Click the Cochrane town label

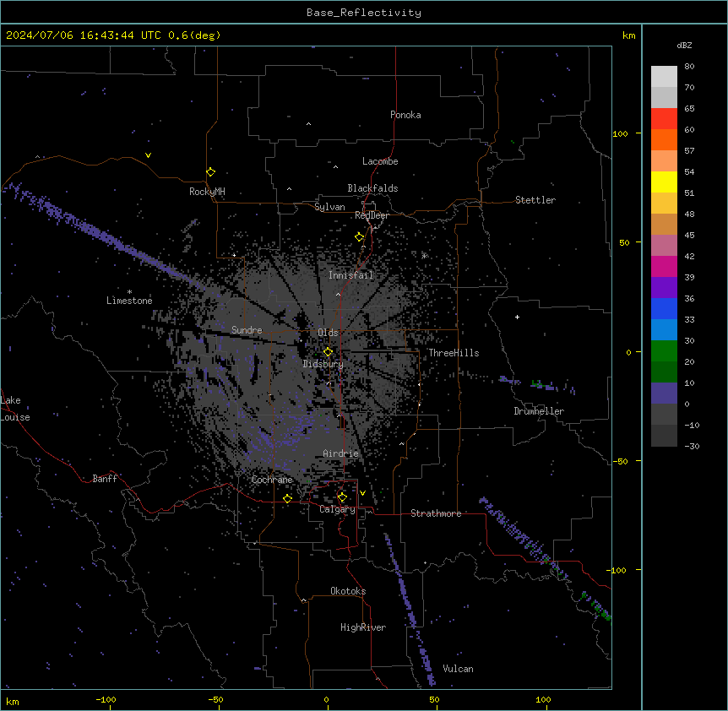pos(272,480)
